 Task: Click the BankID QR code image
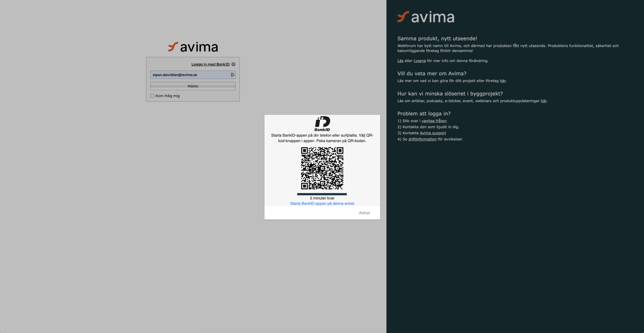(322, 168)
